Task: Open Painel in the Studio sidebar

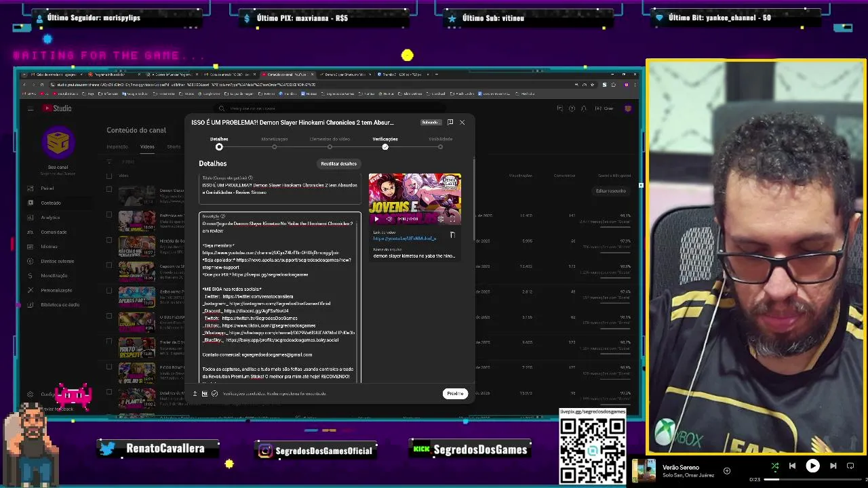Action: 47,188
